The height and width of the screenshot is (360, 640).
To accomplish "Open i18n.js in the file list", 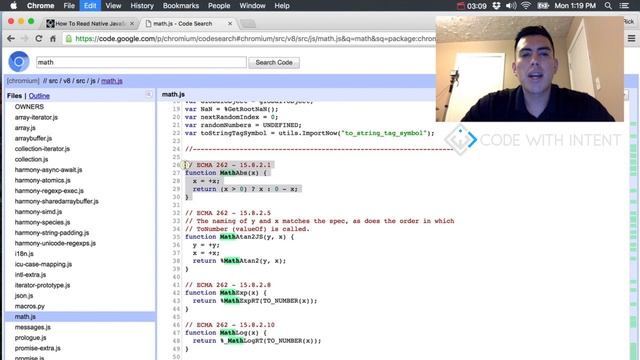I will 24,254.
